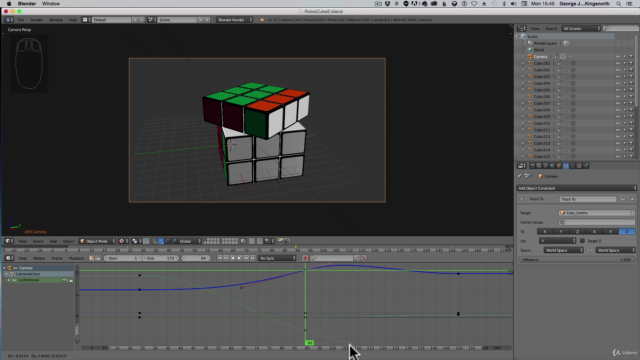
Task: Click the Wi-Fi icon in menu bar
Action: pos(474,4)
